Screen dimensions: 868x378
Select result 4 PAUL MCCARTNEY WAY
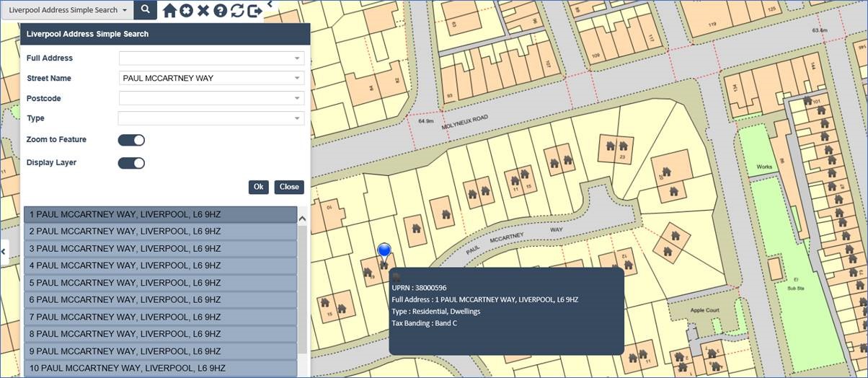161,265
